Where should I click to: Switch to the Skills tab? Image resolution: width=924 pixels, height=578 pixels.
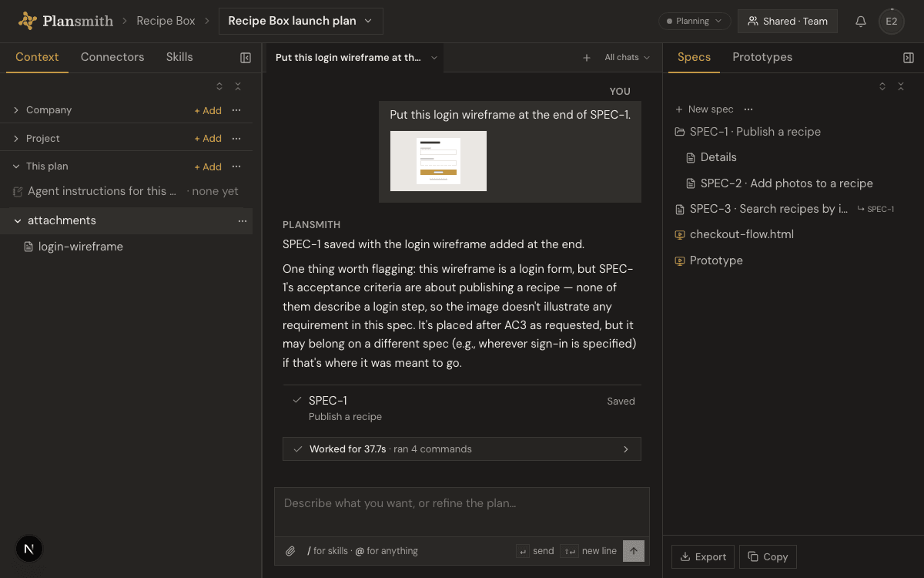click(179, 57)
